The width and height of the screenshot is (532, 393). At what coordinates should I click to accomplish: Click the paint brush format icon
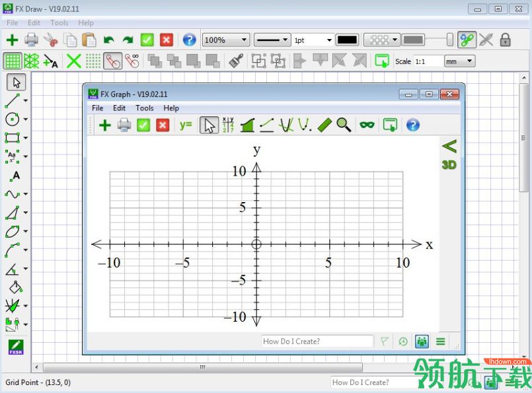click(x=236, y=61)
